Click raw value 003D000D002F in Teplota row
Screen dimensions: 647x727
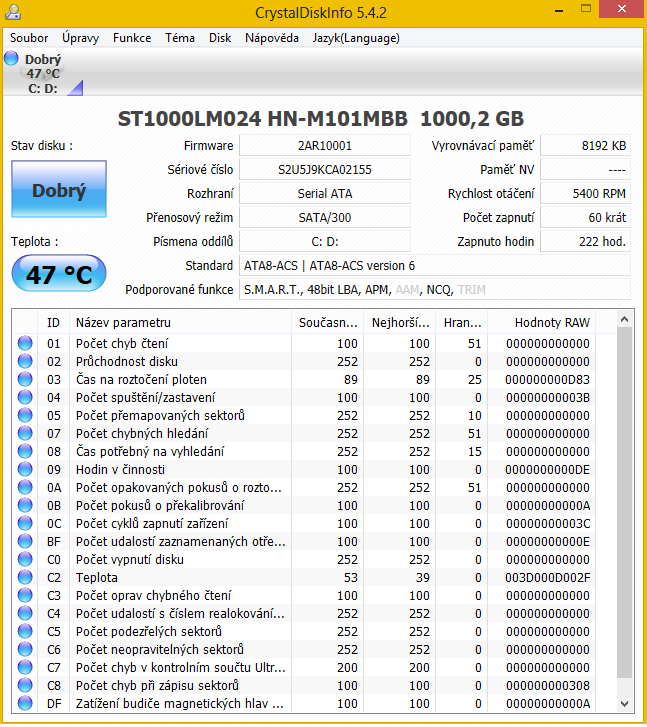pos(547,578)
